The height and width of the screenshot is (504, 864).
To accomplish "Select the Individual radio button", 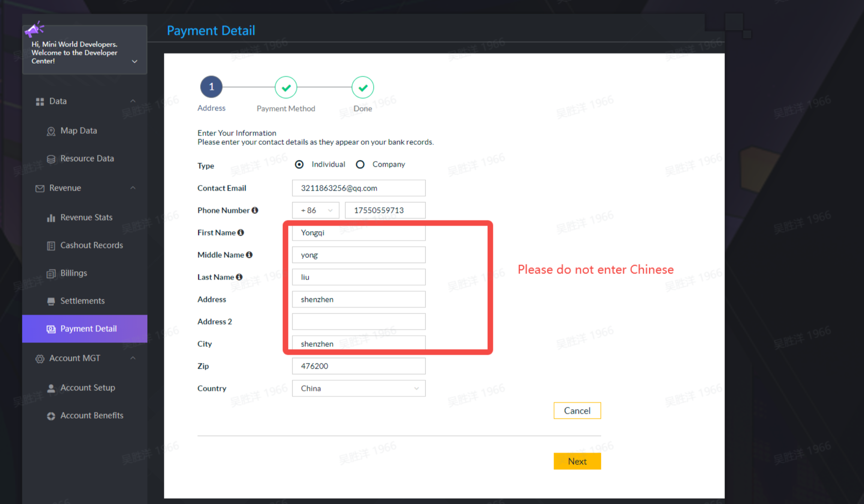I will coord(299,164).
